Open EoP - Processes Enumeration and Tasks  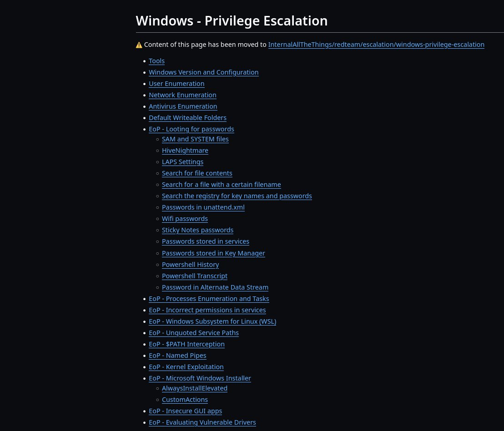pos(209,299)
